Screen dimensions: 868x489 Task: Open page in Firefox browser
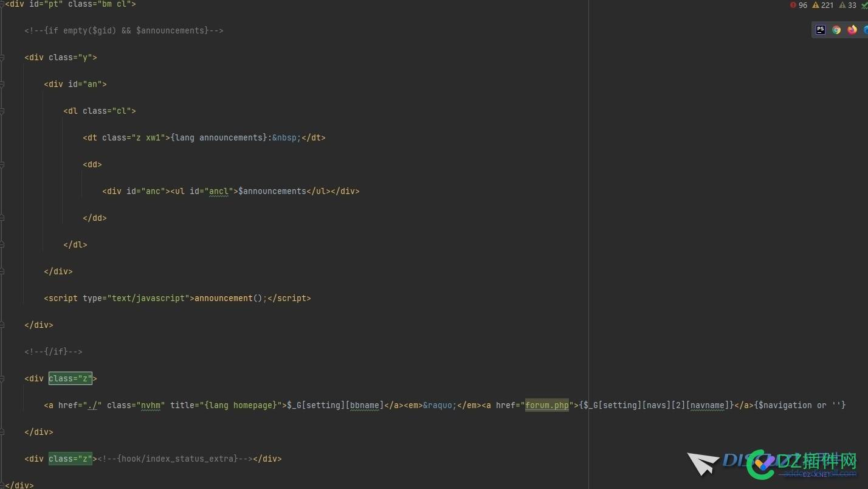coord(852,30)
